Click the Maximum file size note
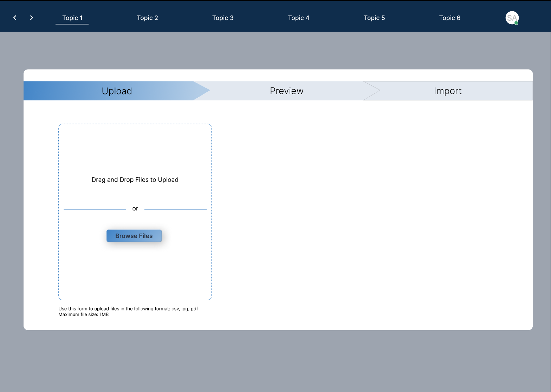The width and height of the screenshot is (551, 392). pyautogui.click(x=83, y=314)
